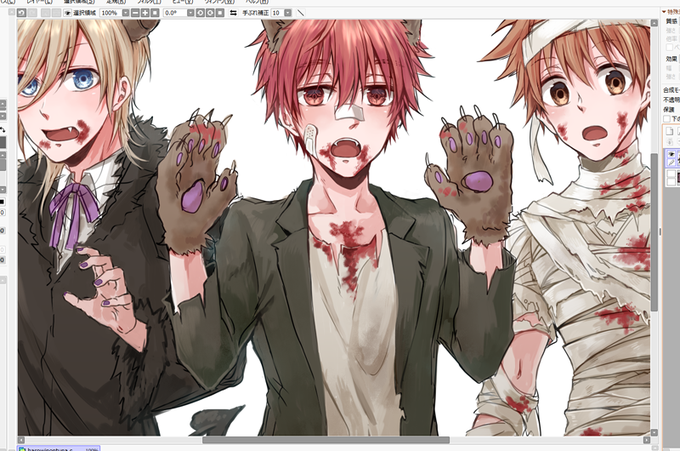Open the View (ビュー) menu
Image resolution: width=680 pixels, height=451 pixels.
coord(183,2)
